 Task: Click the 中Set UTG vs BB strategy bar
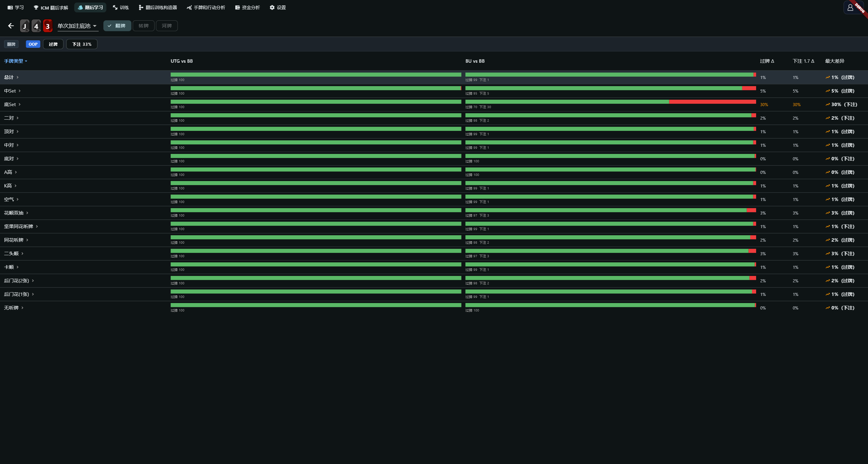[x=316, y=88]
